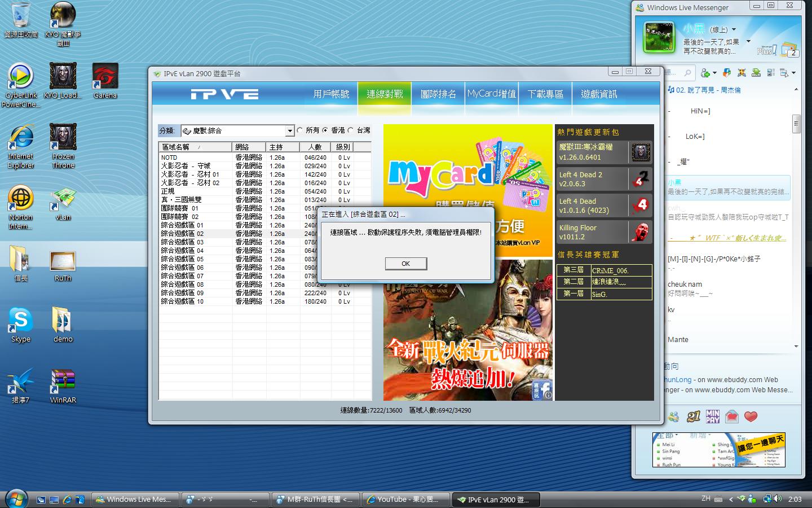Choose the 台灣 region radio button
The width and height of the screenshot is (812, 508).
(351, 130)
